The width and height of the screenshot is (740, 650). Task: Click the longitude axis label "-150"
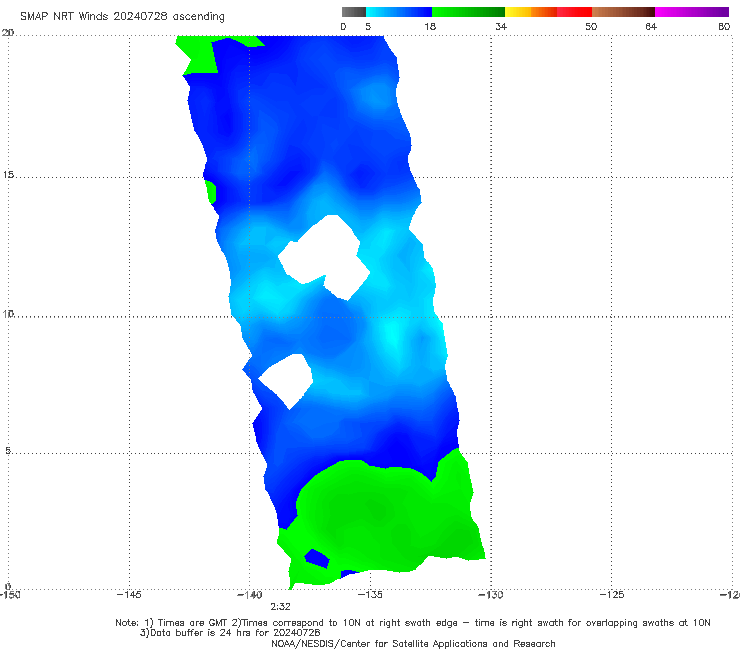(9, 595)
